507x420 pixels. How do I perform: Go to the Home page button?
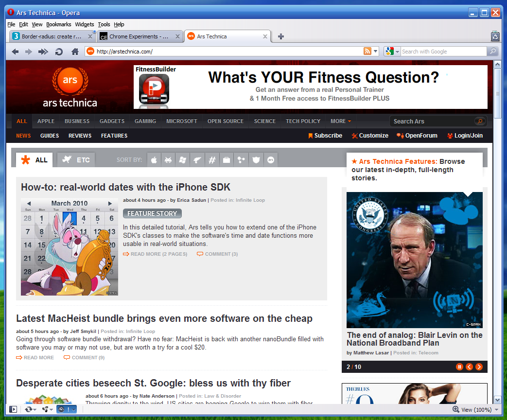click(x=75, y=52)
